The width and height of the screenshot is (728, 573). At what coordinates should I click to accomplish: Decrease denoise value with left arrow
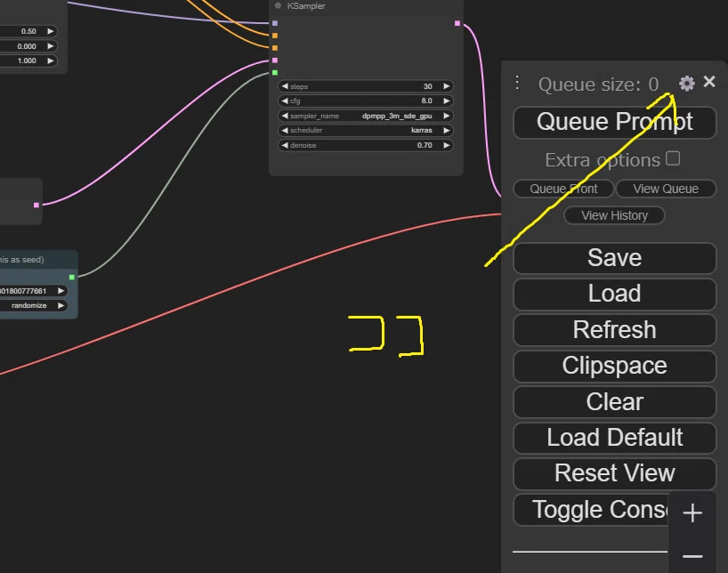coord(285,145)
